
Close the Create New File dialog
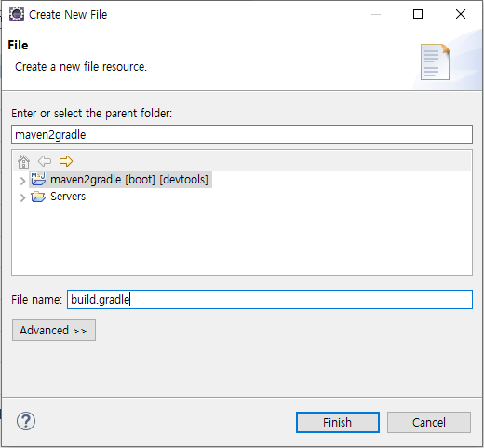[x=461, y=14]
